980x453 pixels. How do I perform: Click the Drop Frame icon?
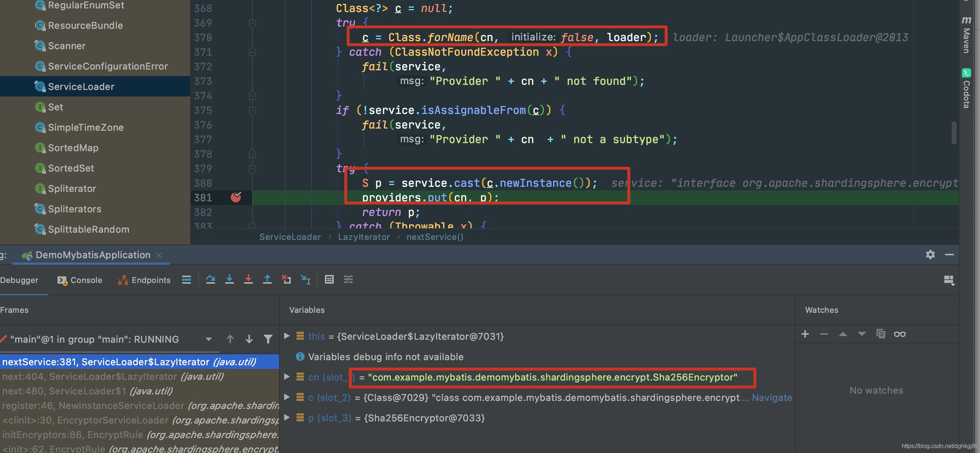286,280
